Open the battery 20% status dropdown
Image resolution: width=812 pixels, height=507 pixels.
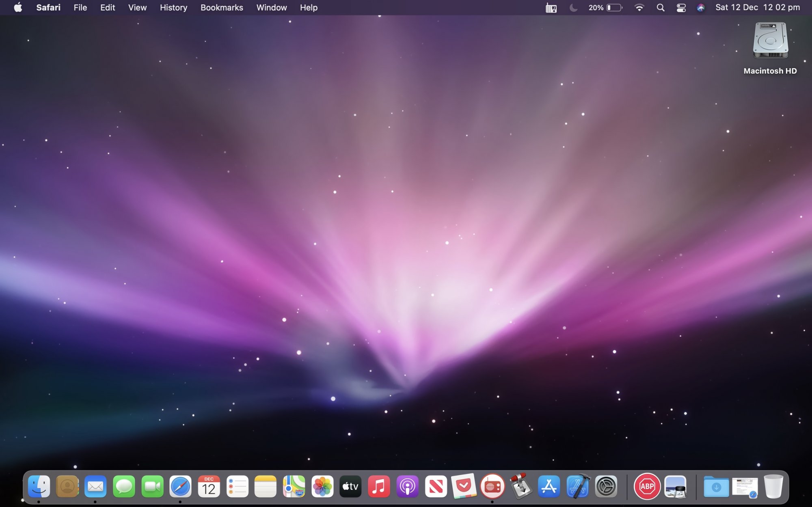[x=605, y=8]
